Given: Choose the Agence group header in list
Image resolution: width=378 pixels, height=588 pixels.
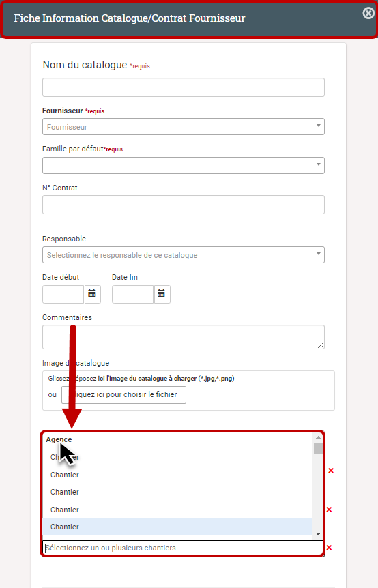Looking at the screenshot, I should [x=59, y=439].
